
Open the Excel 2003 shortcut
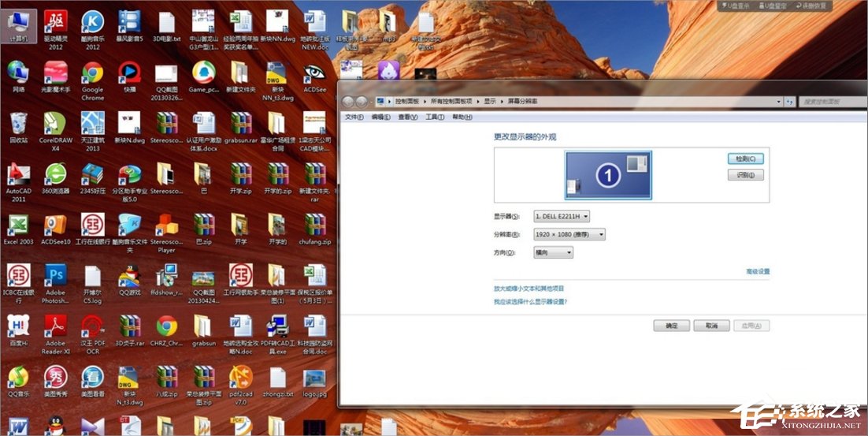tap(17, 225)
